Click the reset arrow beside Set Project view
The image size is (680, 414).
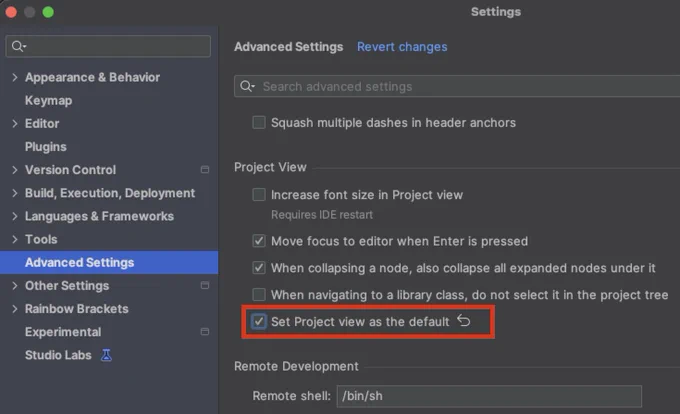464,321
